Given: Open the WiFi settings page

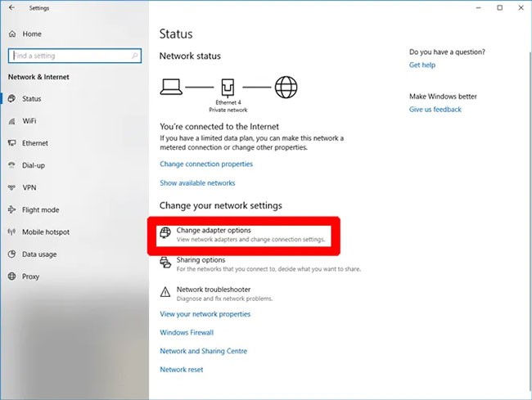Looking at the screenshot, I should [x=29, y=120].
